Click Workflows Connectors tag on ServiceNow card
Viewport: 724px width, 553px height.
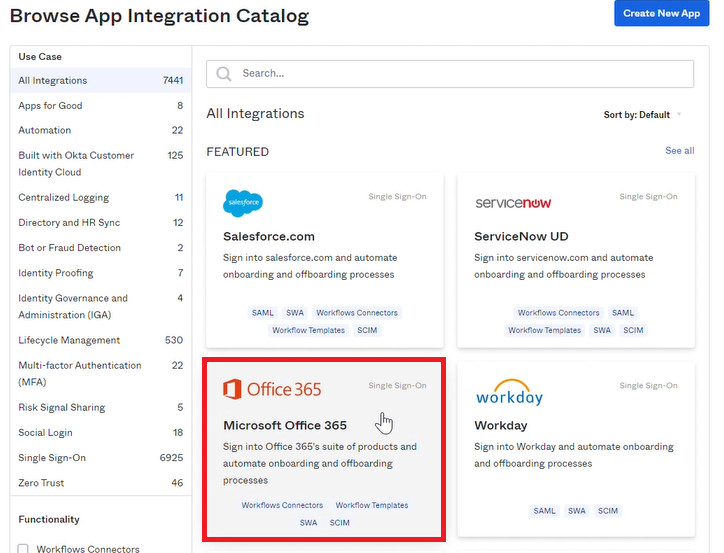[x=558, y=313]
